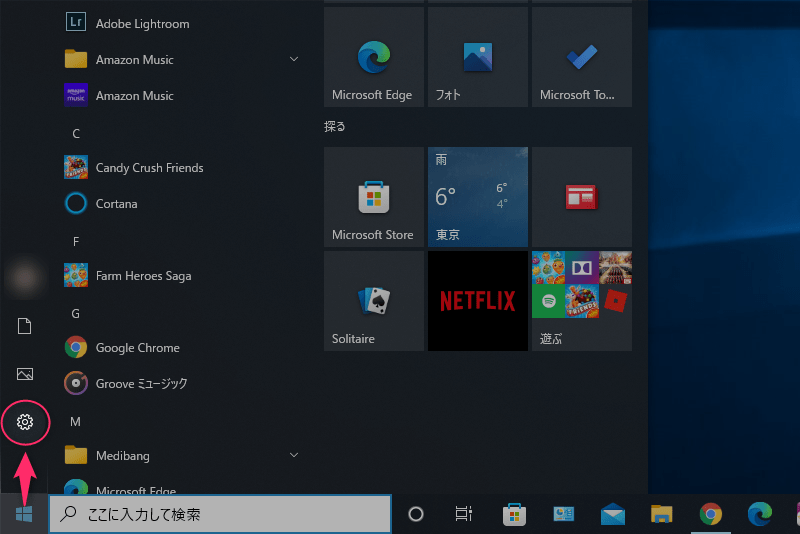800x534 pixels.
Task: Open the 遊ぶ games folder tile
Action: 582,301
